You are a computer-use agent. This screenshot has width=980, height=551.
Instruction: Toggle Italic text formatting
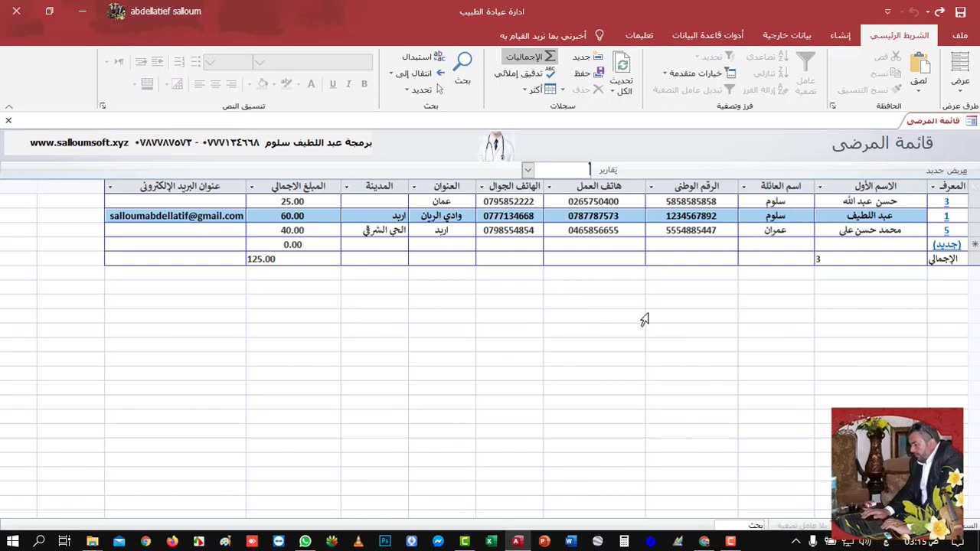(x=348, y=84)
